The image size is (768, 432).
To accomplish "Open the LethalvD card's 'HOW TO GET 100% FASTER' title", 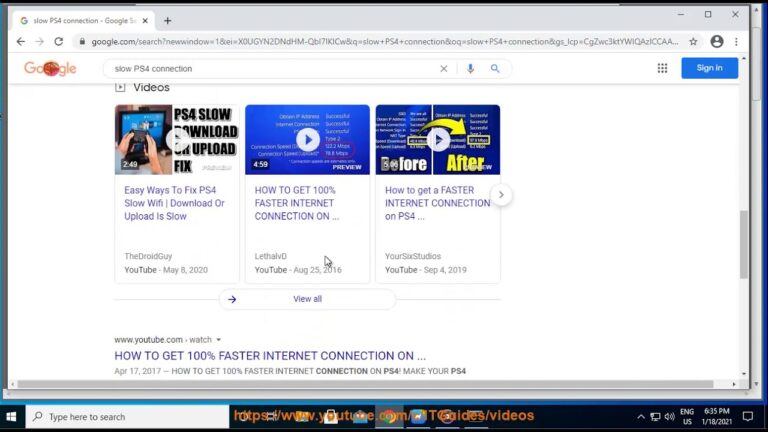I will point(297,203).
